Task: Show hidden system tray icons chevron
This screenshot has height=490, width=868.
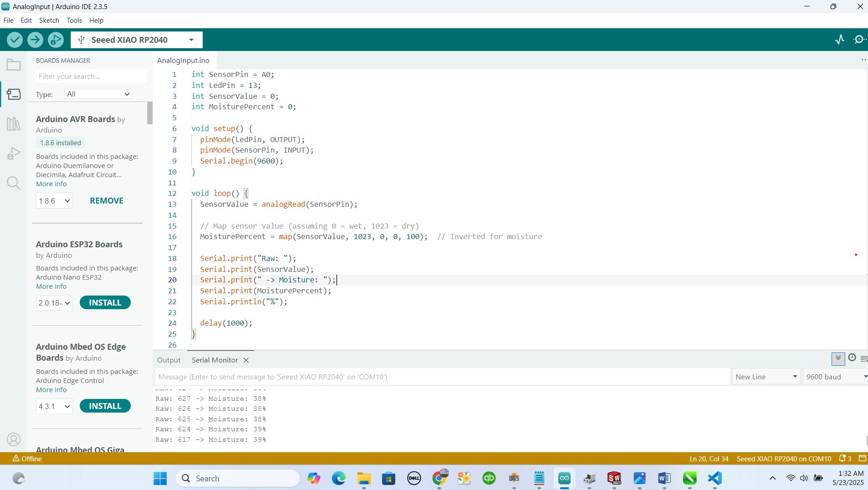Action: point(772,478)
